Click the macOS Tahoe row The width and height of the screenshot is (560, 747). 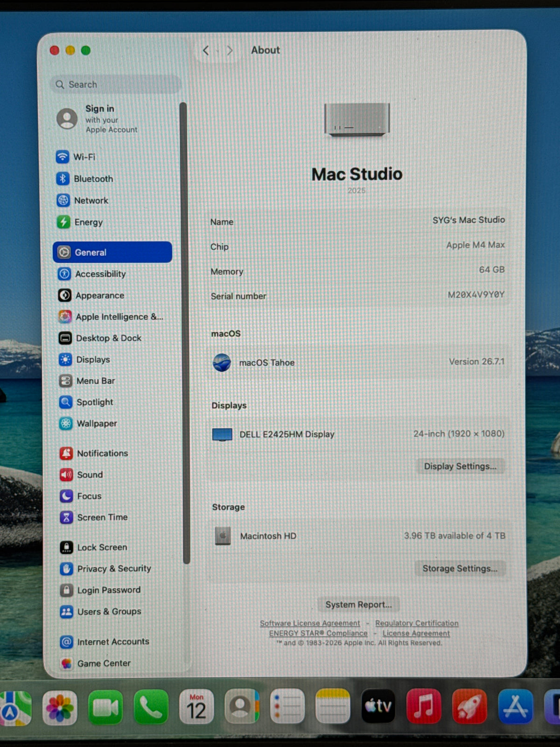pos(358,362)
